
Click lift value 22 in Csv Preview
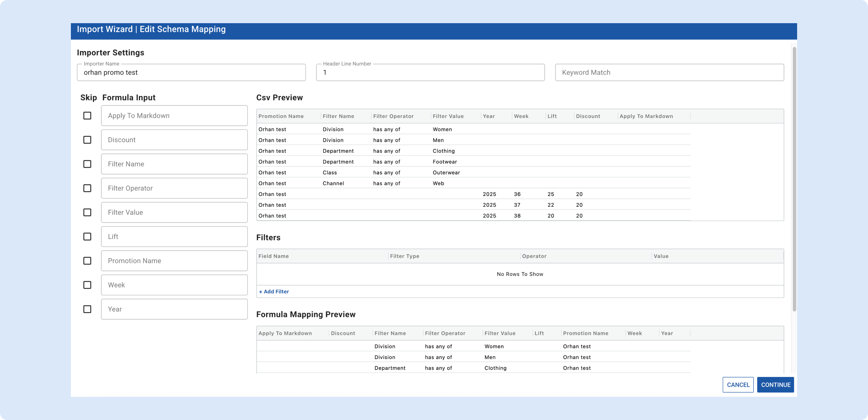point(550,205)
